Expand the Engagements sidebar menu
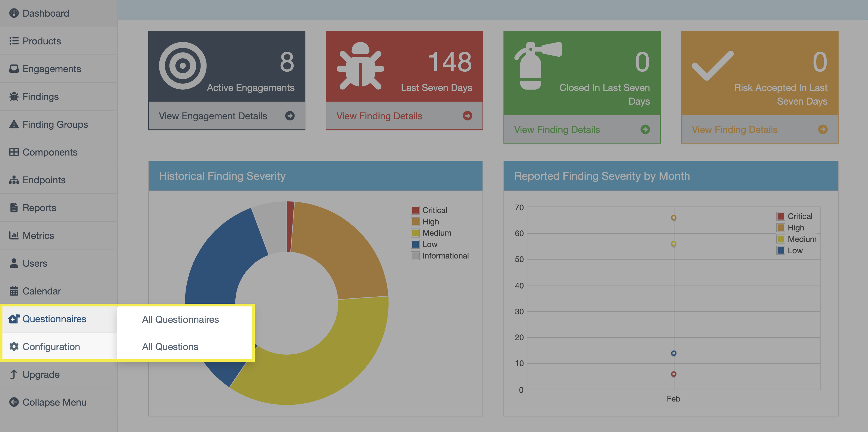 (x=51, y=69)
